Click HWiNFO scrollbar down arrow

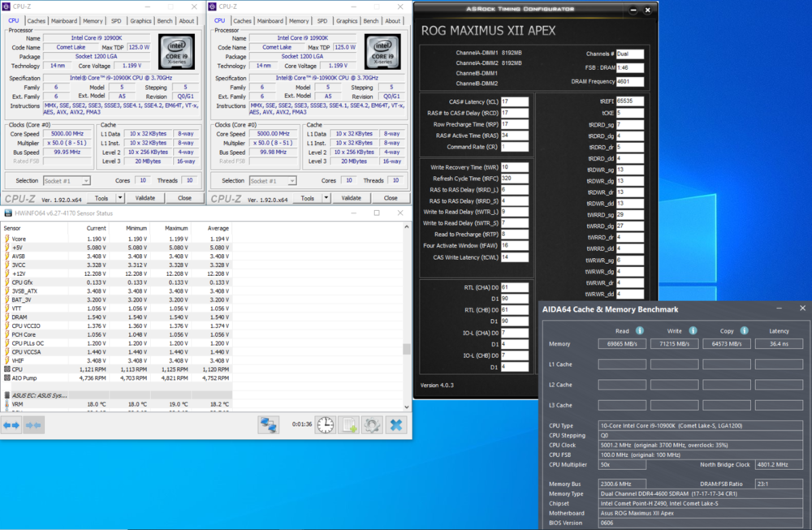[407, 407]
